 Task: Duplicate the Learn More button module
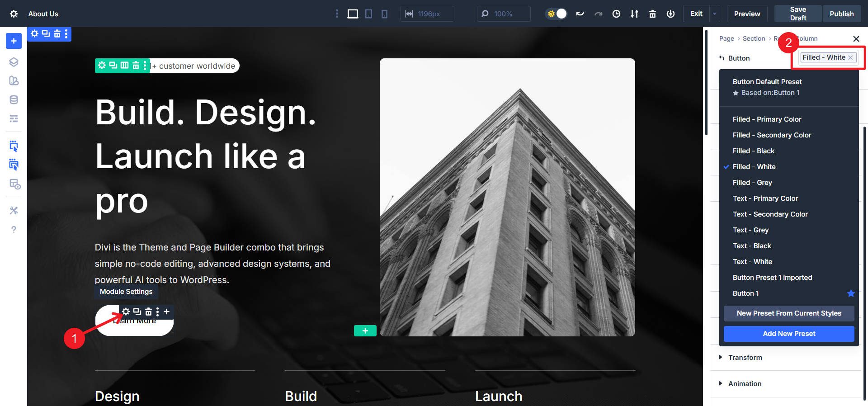[x=137, y=312]
